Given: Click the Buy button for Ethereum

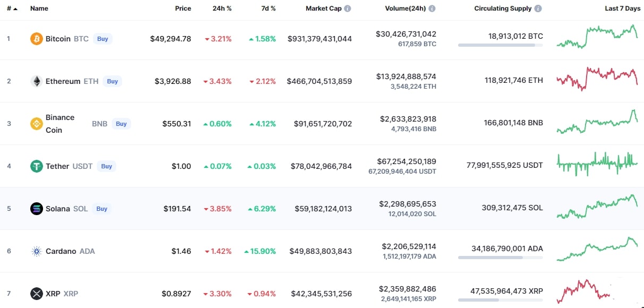Looking at the screenshot, I should [112, 81].
